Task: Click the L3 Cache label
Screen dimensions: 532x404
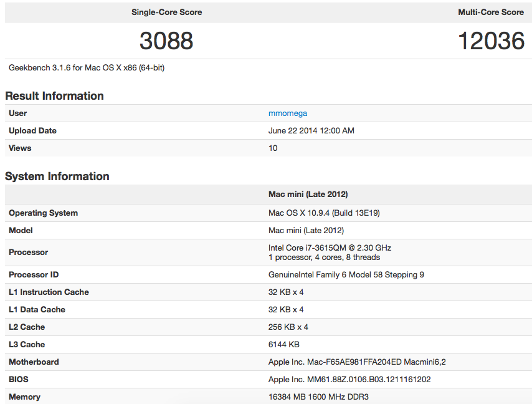Action: click(x=27, y=345)
